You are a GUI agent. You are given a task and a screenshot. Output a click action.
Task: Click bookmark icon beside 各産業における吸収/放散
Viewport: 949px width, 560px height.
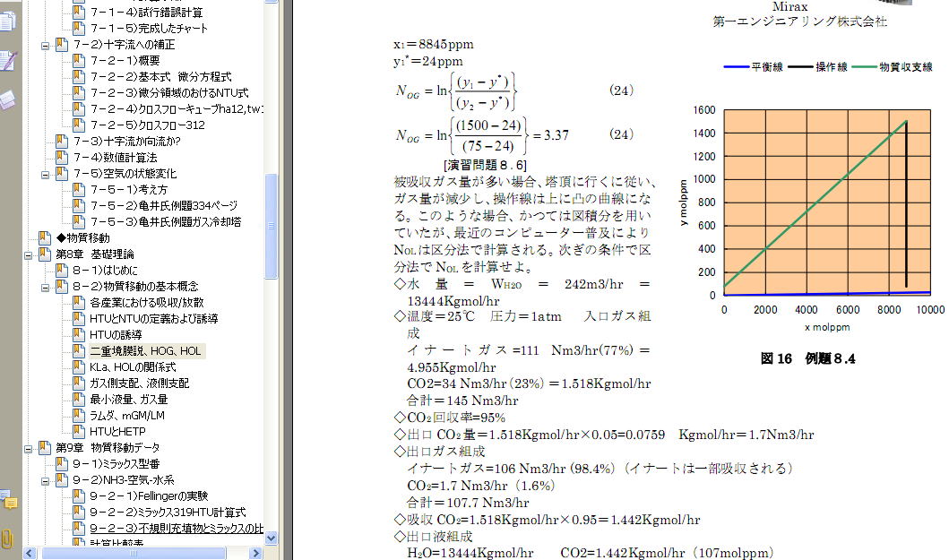79,302
